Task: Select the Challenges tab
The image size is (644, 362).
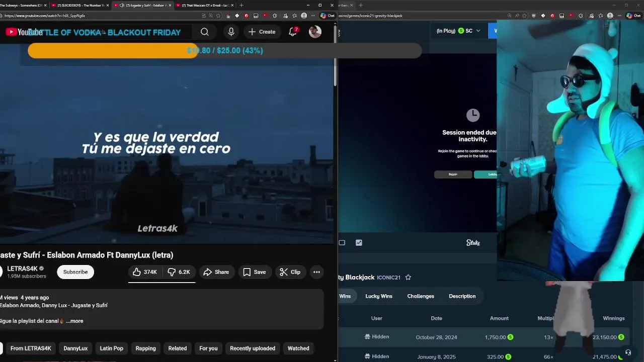Action: pyautogui.click(x=421, y=296)
